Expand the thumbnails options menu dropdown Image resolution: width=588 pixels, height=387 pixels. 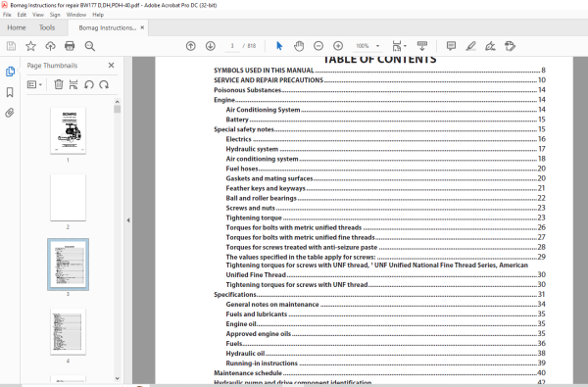tap(34, 84)
